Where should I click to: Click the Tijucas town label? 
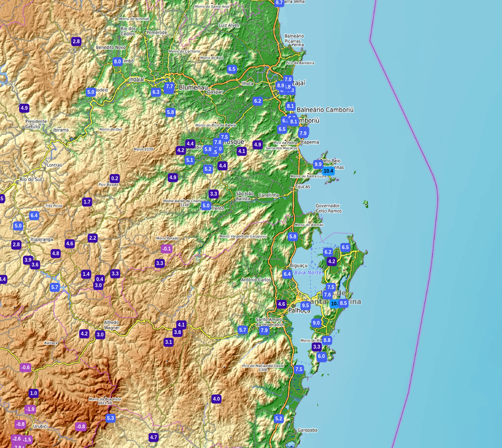coord(302,187)
